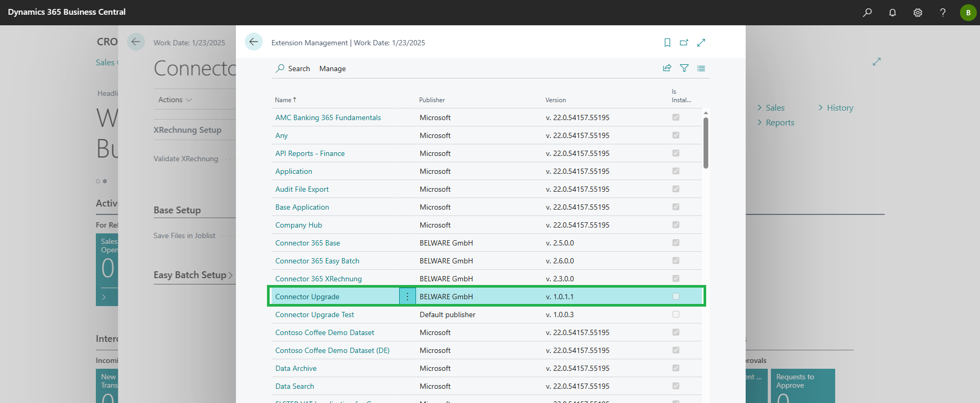Image resolution: width=980 pixels, height=403 pixels.
Task: Open the user account avatar B
Action: (x=968, y=12)
